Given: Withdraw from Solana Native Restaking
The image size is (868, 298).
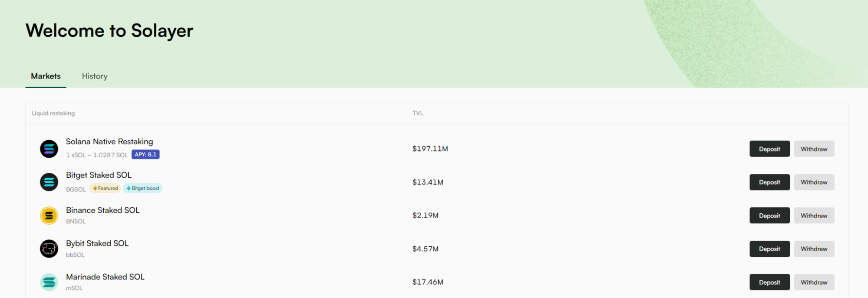Looking at the screenshot, I should [814, 149].
